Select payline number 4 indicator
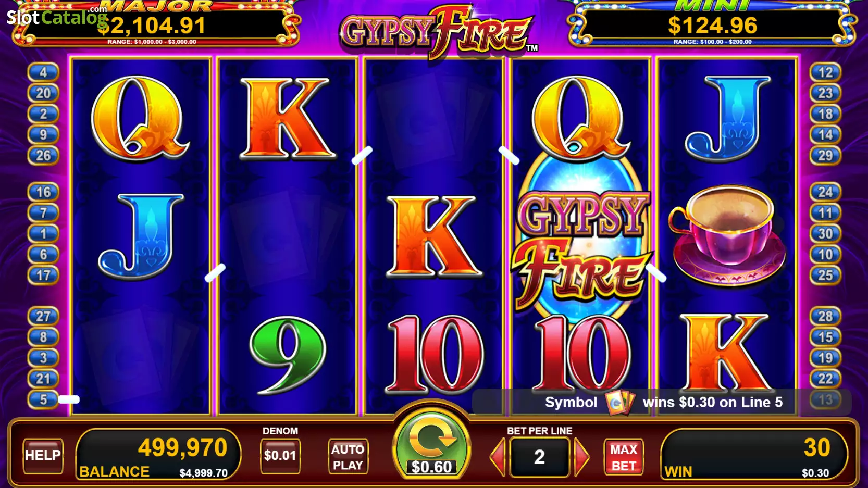Viewport: 868px width, 488px height. coord(43,72)
